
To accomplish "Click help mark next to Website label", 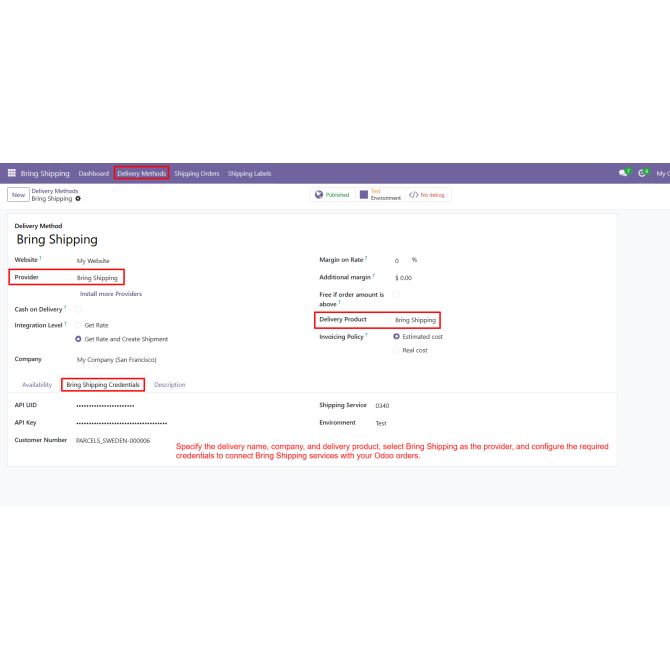I will [x=41, y=258].
